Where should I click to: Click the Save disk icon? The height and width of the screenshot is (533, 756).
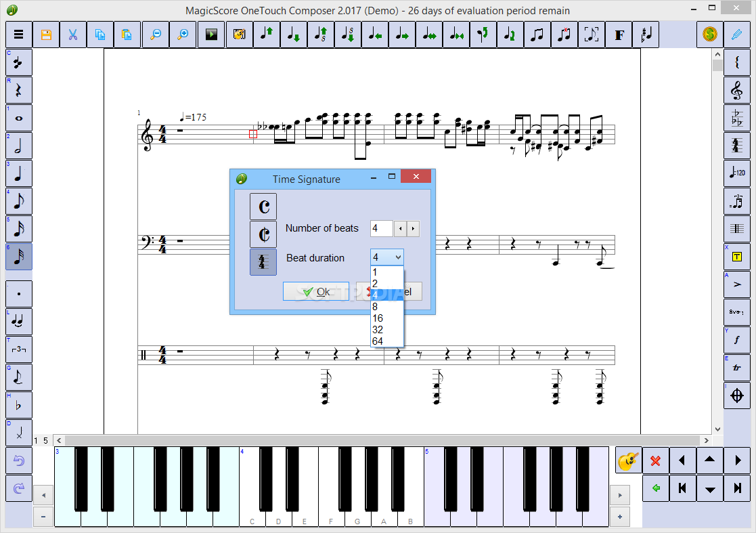click(x=46, y=35)
